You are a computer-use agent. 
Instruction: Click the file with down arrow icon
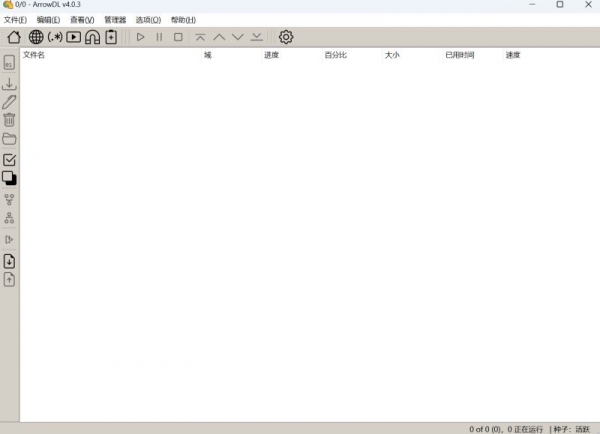coord(9,261)
